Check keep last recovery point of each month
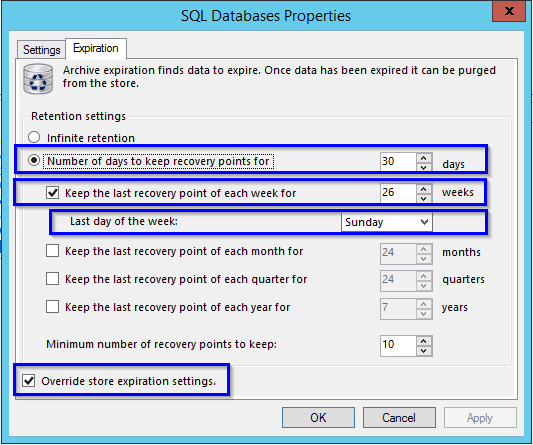The width and height of the screenshot is (533, 445). pyautogui.click(x=52, y=251)
